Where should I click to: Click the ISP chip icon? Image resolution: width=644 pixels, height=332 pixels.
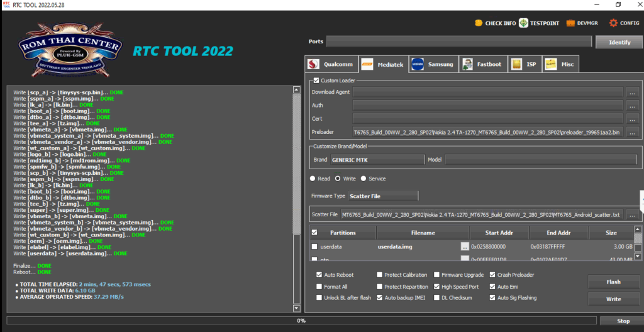click(x=516, y=64)
